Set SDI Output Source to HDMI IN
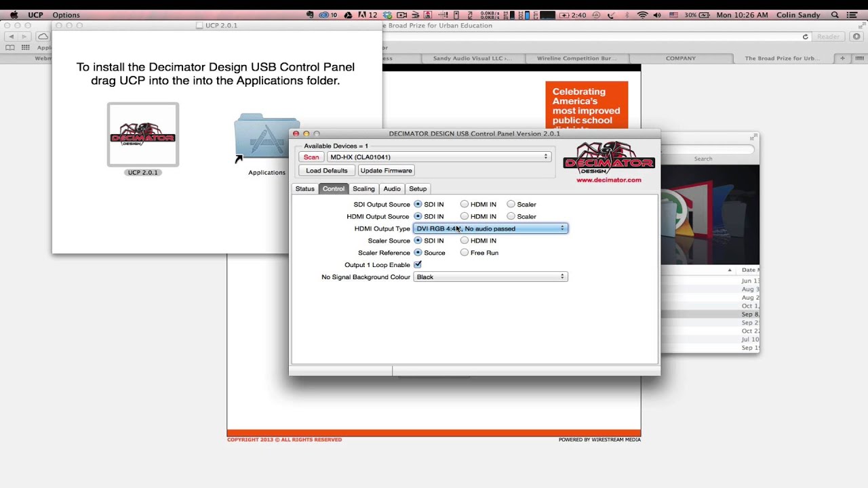This screenshot has height=488, width=868. point(465,204)
